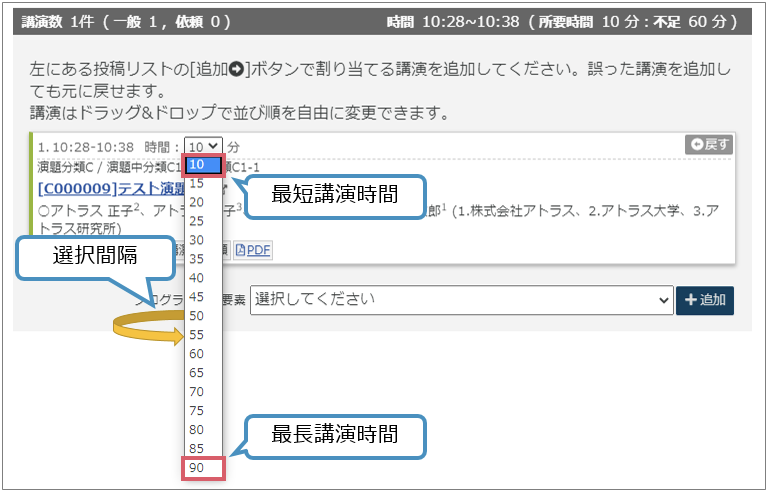Image resolution: width=768 pixels, height=492 pixels.
Task: Select 15 minutes in the duration list
Action: click(203, 184)
